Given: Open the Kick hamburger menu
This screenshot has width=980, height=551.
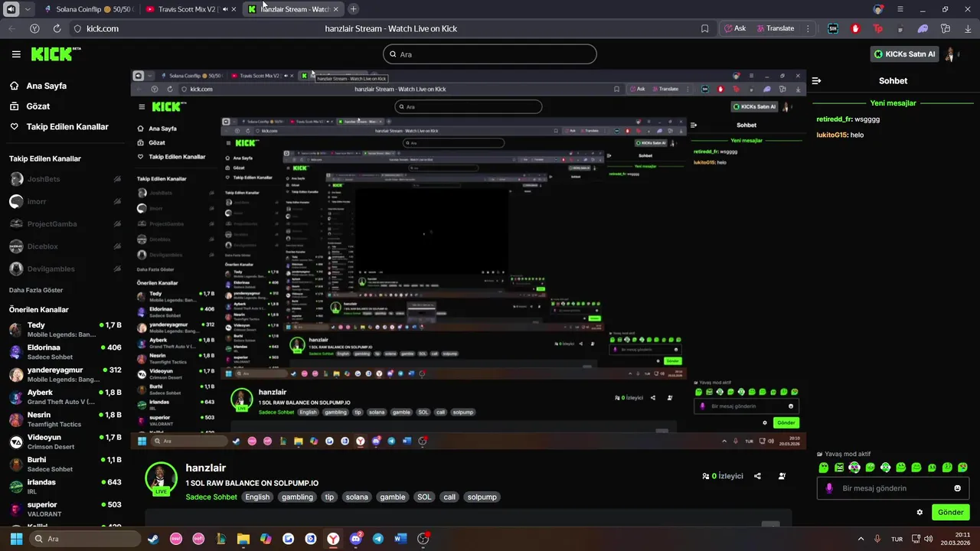Looking at the screenshot, I should [x=16, y=54].
